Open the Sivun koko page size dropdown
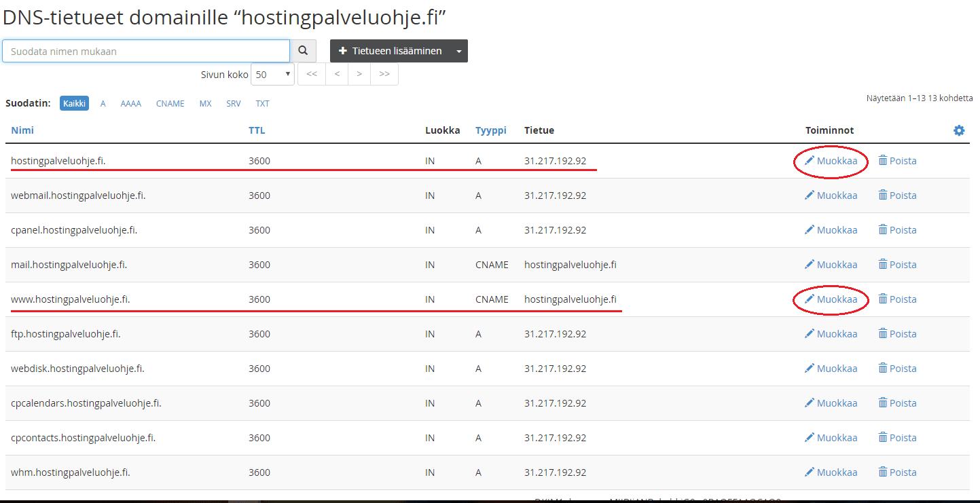 tap(272, 74)
